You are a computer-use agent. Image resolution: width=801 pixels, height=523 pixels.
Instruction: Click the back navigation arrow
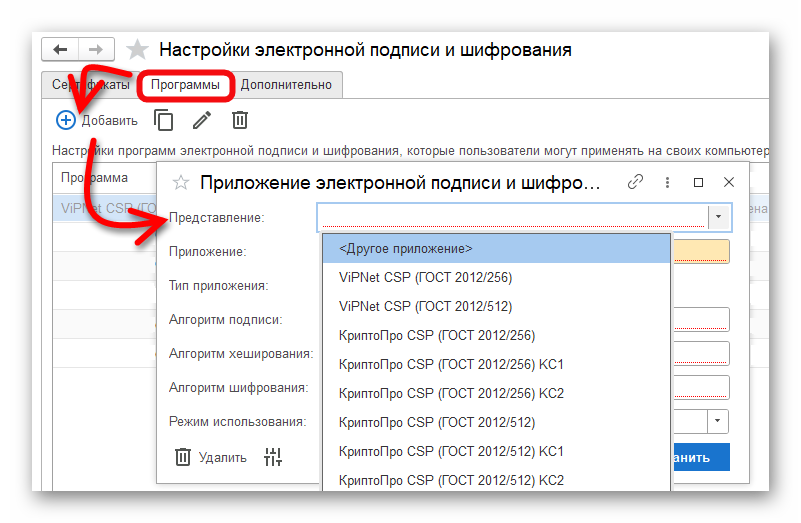60,50
